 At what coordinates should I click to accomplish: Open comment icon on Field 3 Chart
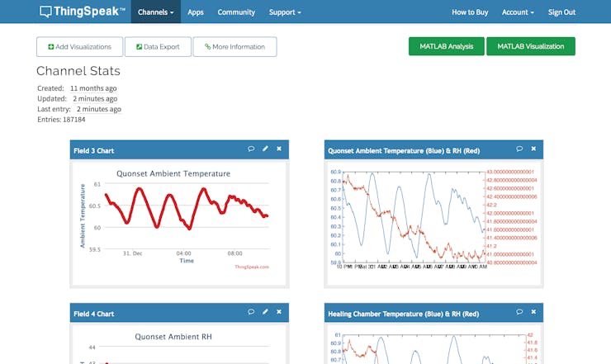coord(251,149)
